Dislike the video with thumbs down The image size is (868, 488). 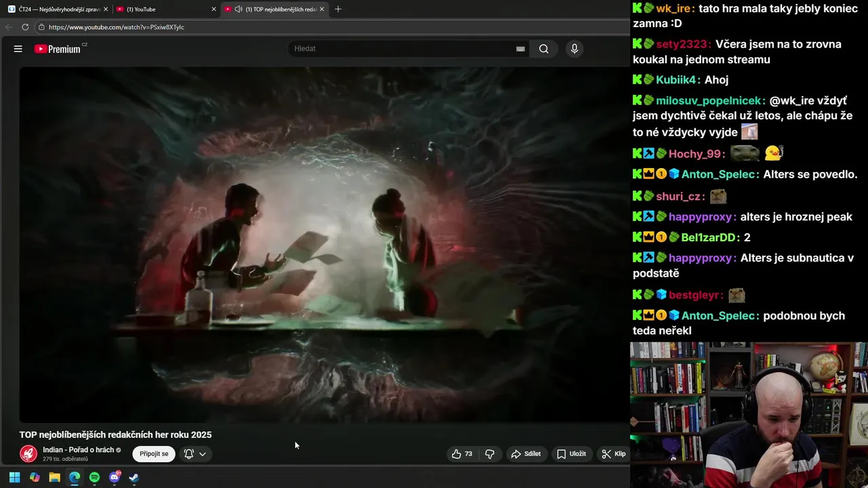coord(490,453)
